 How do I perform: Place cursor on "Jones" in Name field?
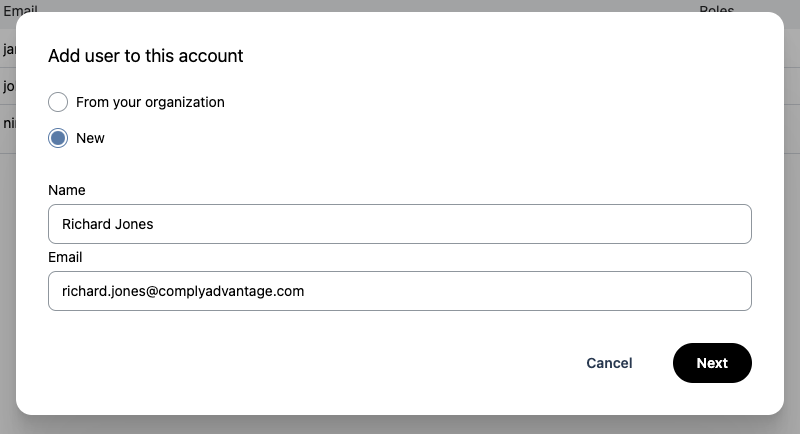135,224
